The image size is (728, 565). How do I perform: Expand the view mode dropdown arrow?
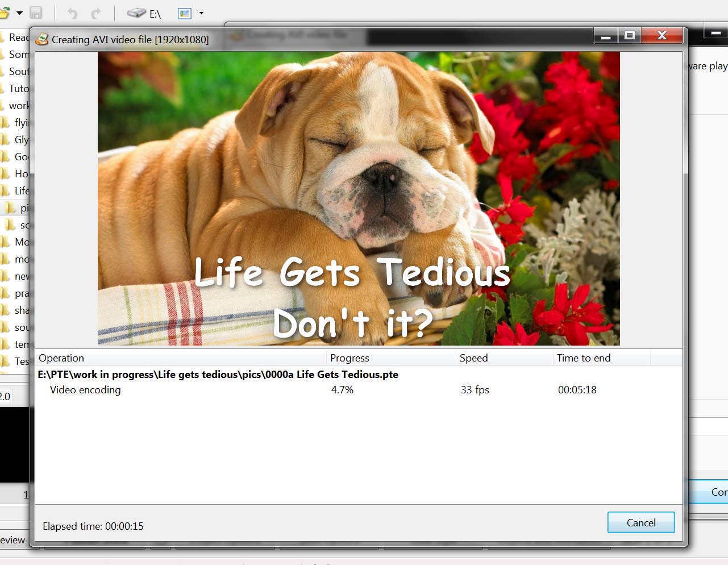coord(201,13)
